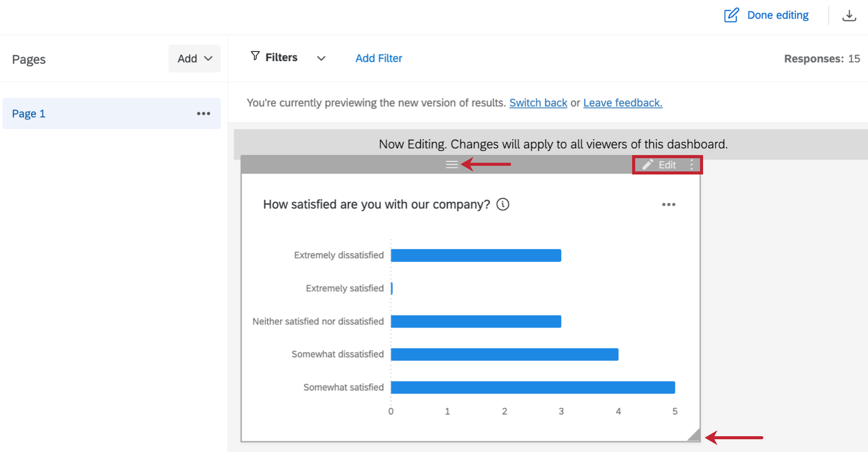
Task: Click the Extremely dissatisfied bar
Action: pos(476,256)
